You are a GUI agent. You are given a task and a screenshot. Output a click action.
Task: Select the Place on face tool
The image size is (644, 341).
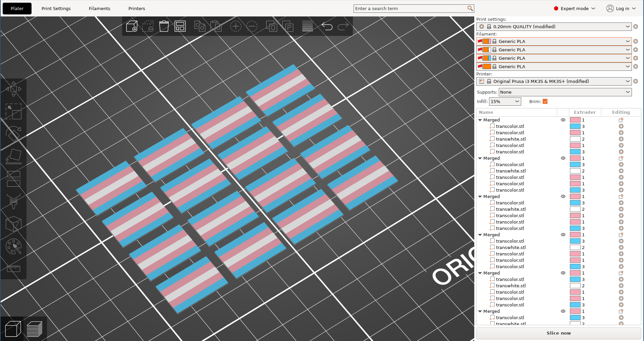13,156
